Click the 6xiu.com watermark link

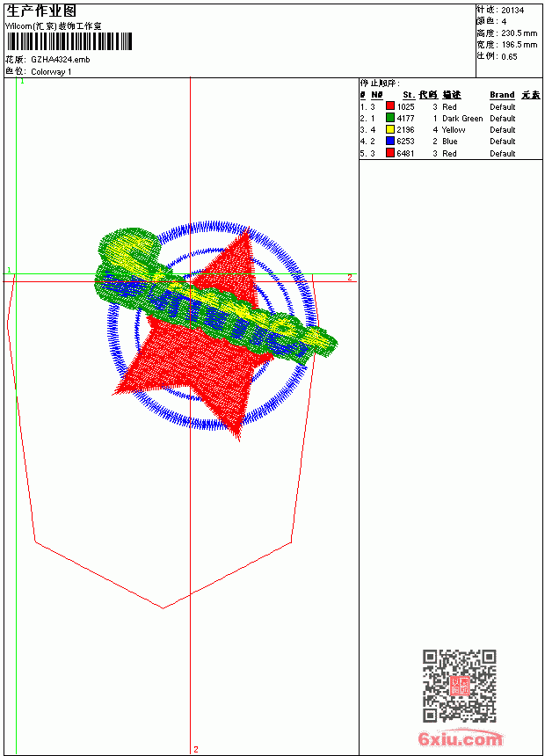[460, 738]
